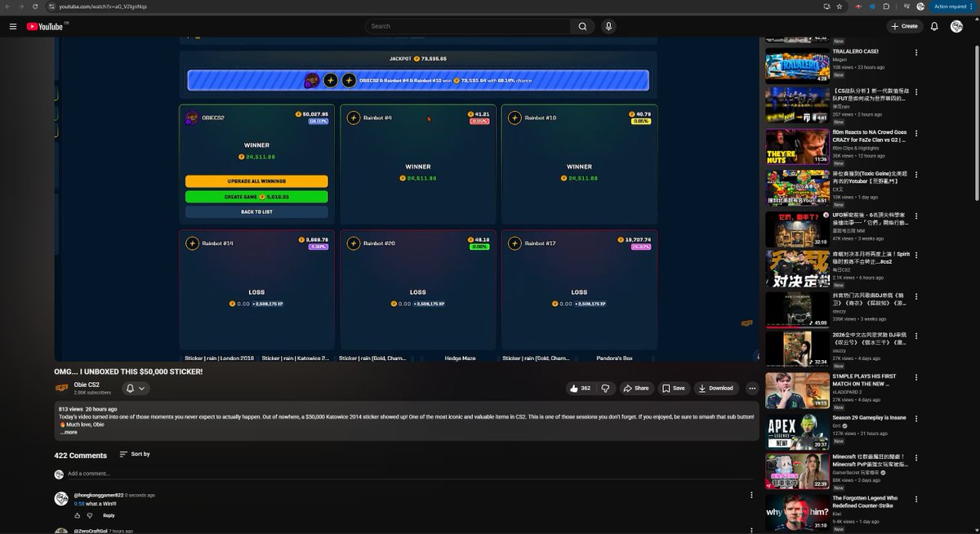Screen dimensions: 980x534
Task: Share the video
Action: pyautogui.click(x=637, y=389)
